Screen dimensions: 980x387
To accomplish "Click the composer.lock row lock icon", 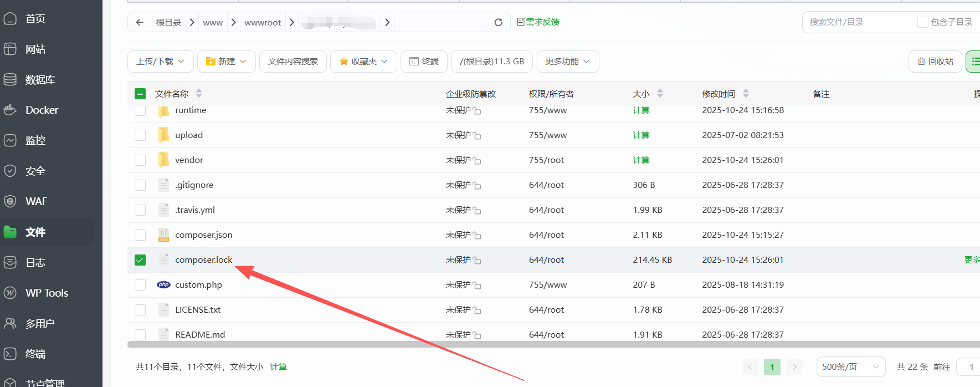I will click(x=477, y=261).
